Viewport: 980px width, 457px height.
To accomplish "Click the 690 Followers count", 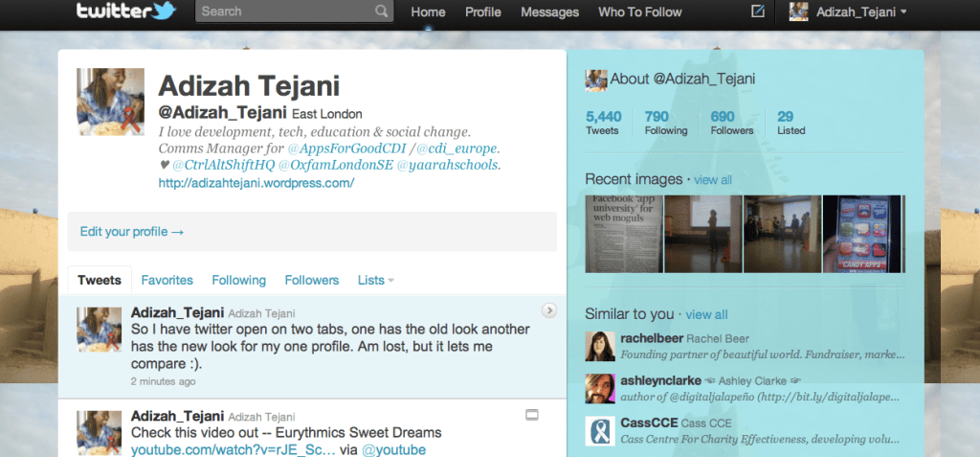I will [732, 123].
